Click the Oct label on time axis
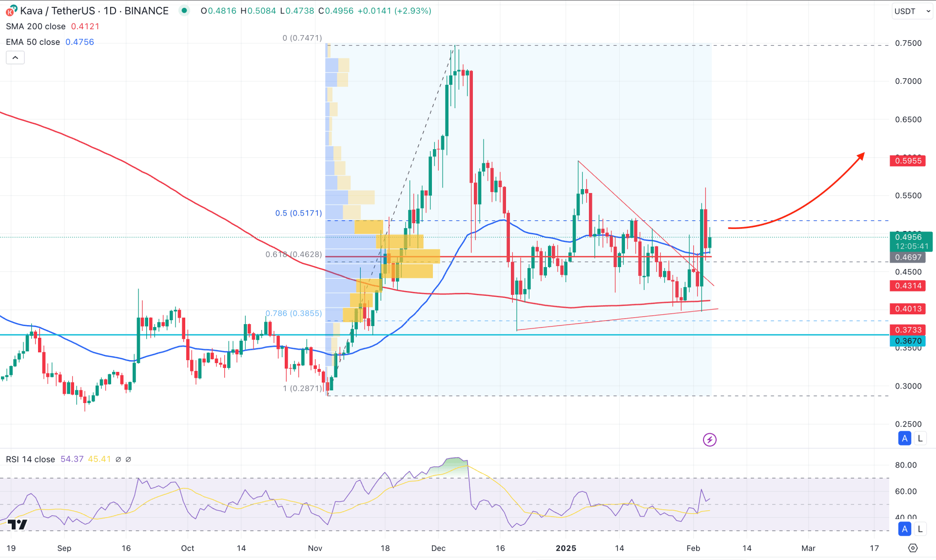The height and width of the screenshot is (560, 936). tap(188, 548)
